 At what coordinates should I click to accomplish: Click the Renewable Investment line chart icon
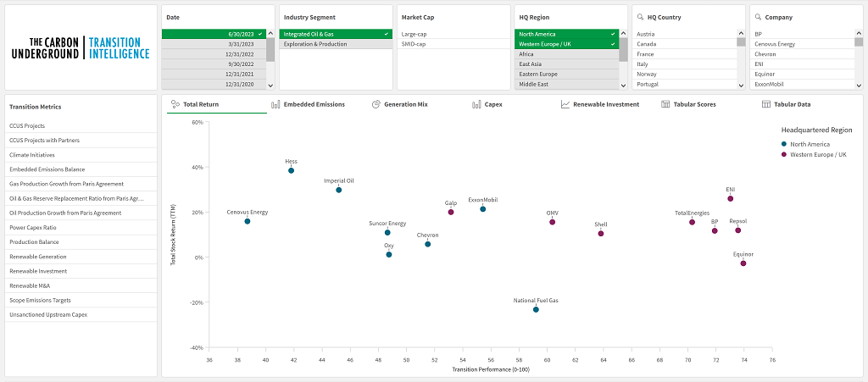565,104
